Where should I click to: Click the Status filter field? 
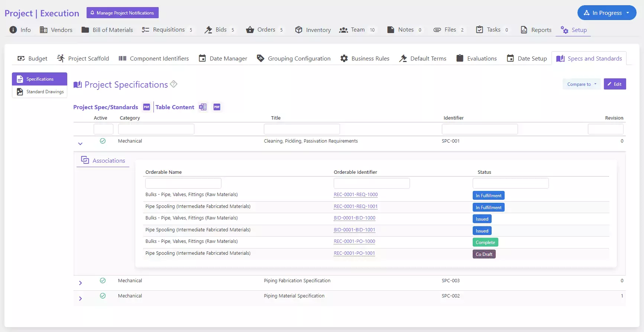[511, 183]
